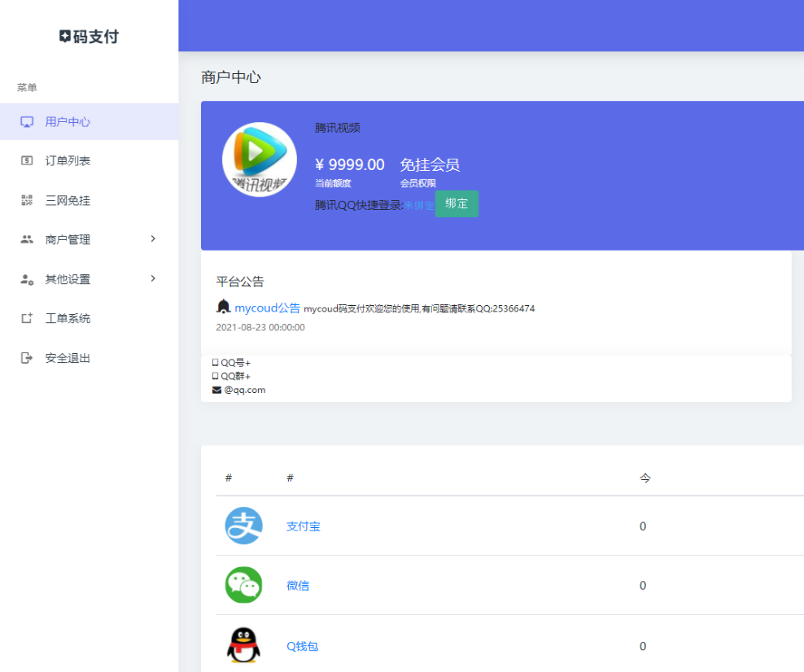Open the Q钱包 link
This screenshot has width=804, height=672.
point(302,646)
